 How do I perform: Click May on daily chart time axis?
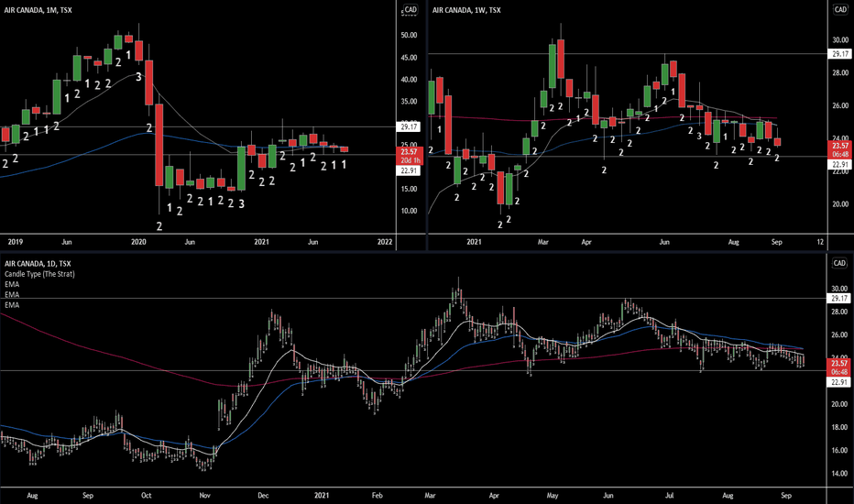(x=553, y=495)
